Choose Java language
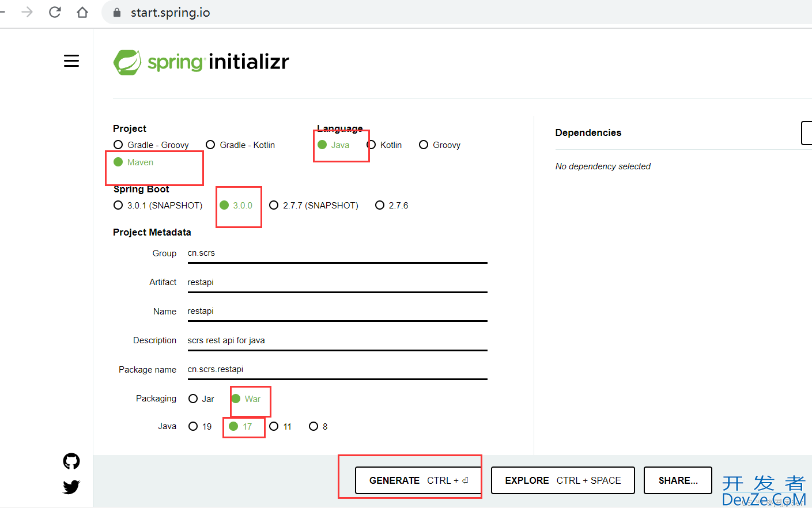The image size is (812, 512). (x=334, y=145)
